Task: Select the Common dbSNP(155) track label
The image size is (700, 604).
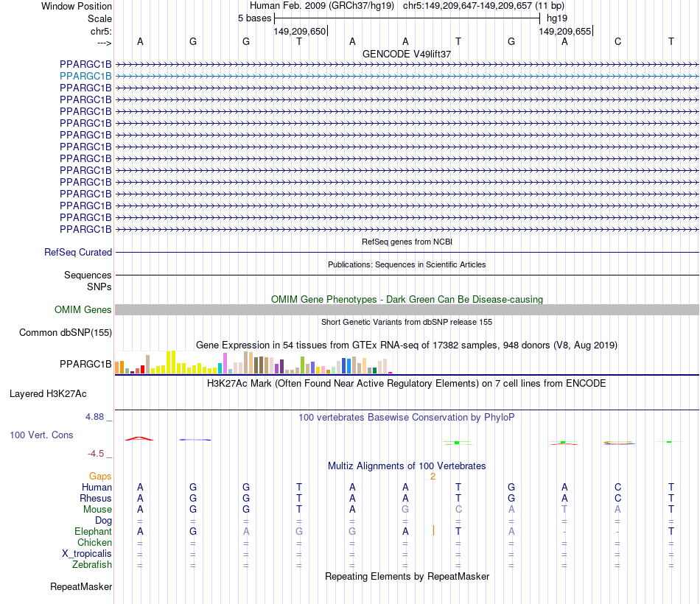Action: click(x=65, y=333)
